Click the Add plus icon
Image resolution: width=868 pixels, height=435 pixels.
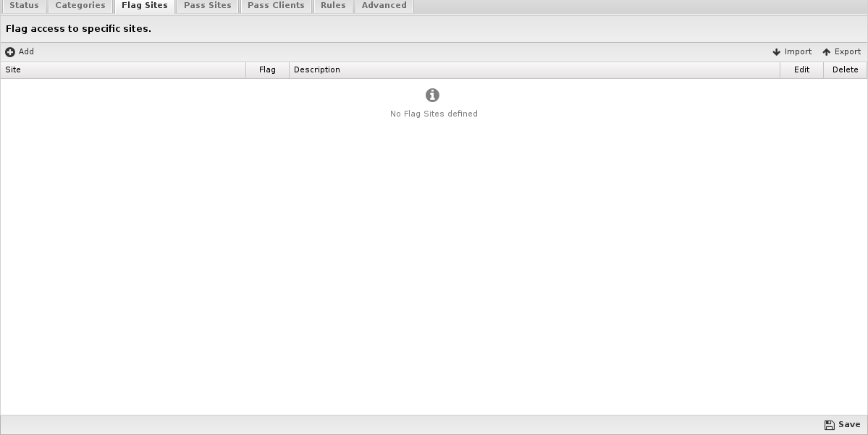[x=10, y=52]
